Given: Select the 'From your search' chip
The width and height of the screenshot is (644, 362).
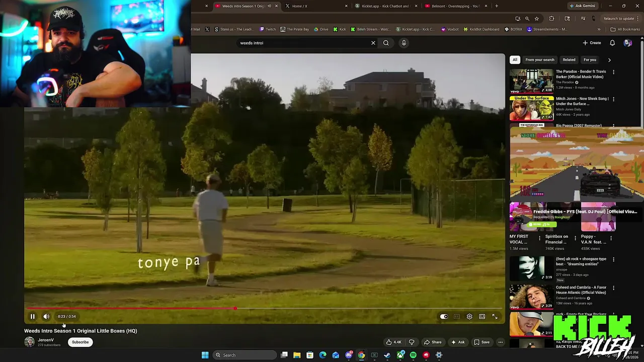Looking at the screenshot, I should [x=540, y=60].
